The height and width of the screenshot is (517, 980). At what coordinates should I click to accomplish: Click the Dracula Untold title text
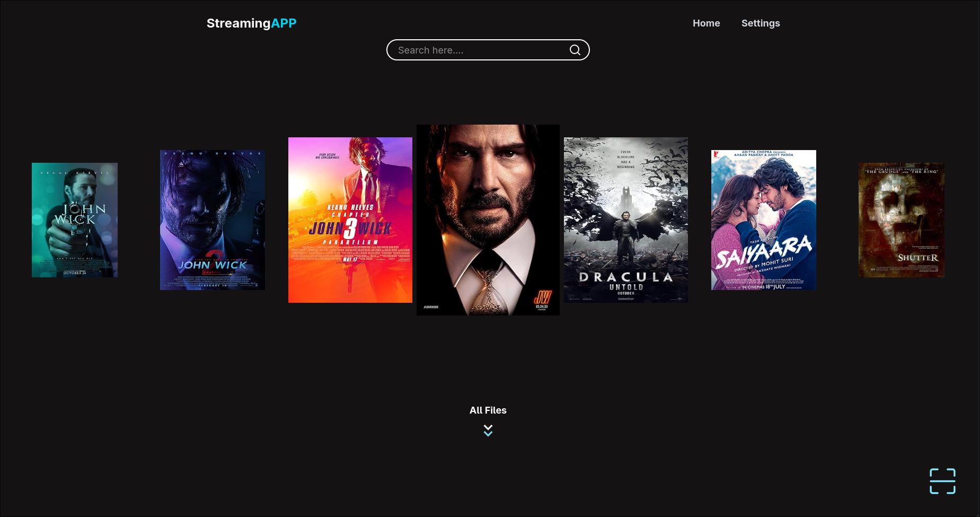625,281
